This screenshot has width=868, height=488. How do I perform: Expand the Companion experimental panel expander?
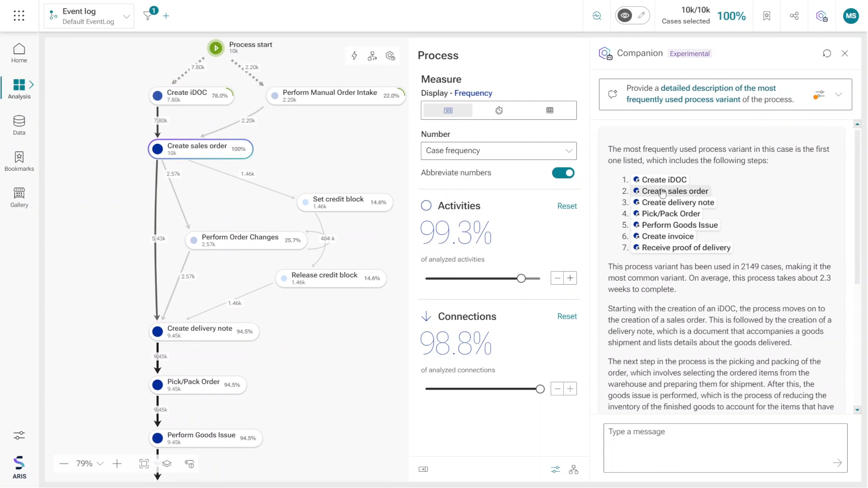840,94
